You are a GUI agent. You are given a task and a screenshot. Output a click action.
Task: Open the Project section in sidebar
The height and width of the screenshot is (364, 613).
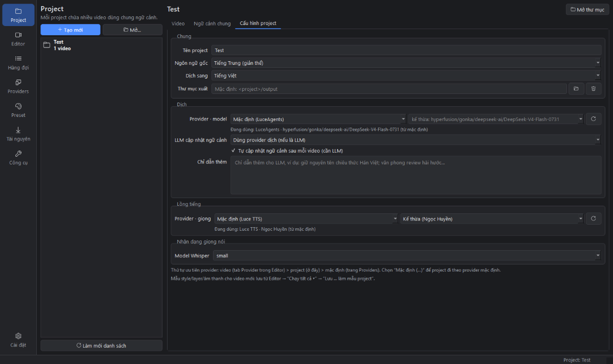(18, 15)
